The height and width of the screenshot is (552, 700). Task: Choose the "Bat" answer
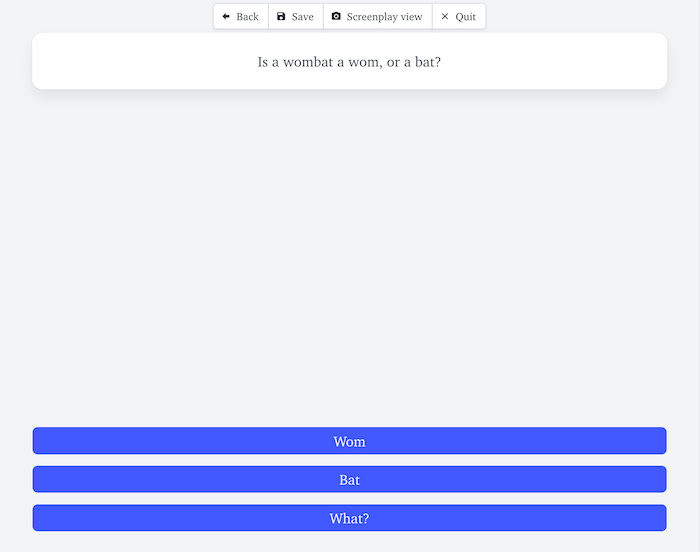(x=349, y=480)
